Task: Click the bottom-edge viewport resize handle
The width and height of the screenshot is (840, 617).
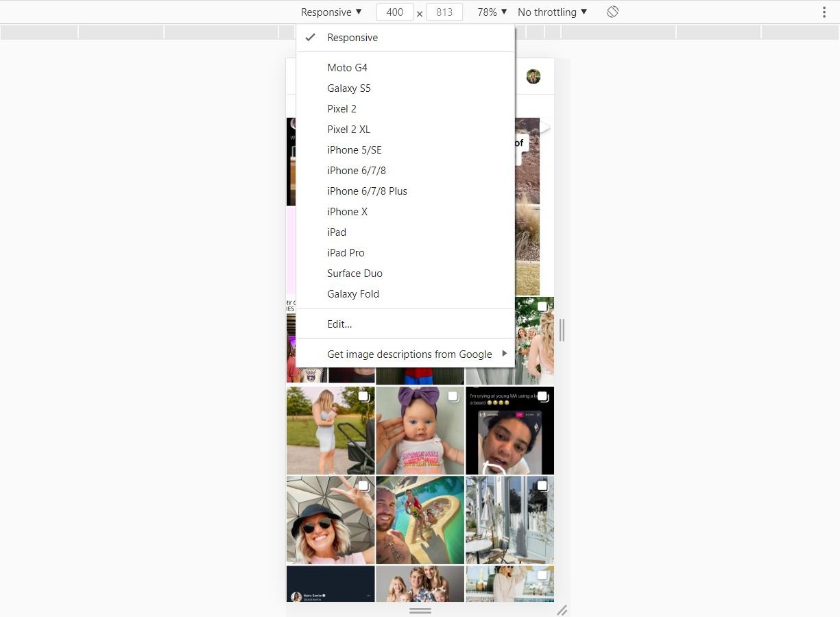Action: 420,609
